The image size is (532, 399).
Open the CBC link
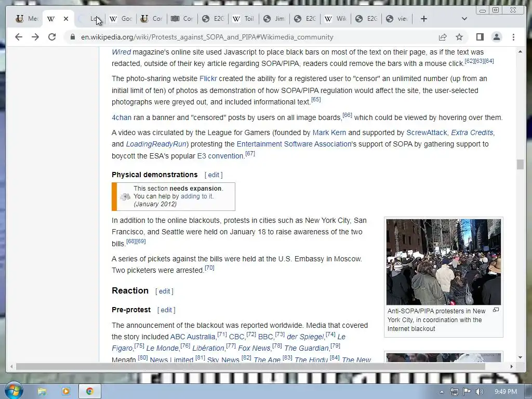point(237,337)
